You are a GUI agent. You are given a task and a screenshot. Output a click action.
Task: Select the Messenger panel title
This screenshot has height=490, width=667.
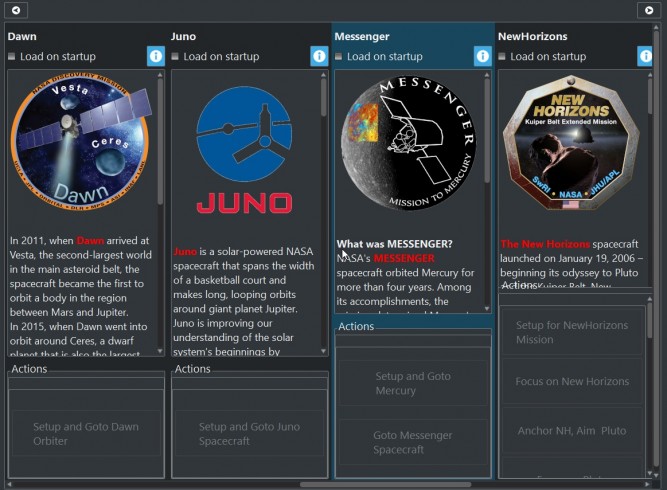(x=362, y=37)
